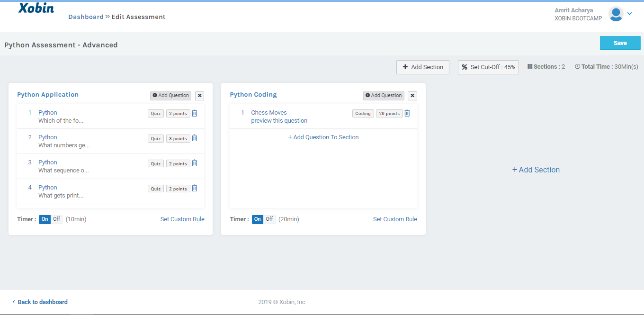Delete the Chess Moves coding question

(407, 113)
